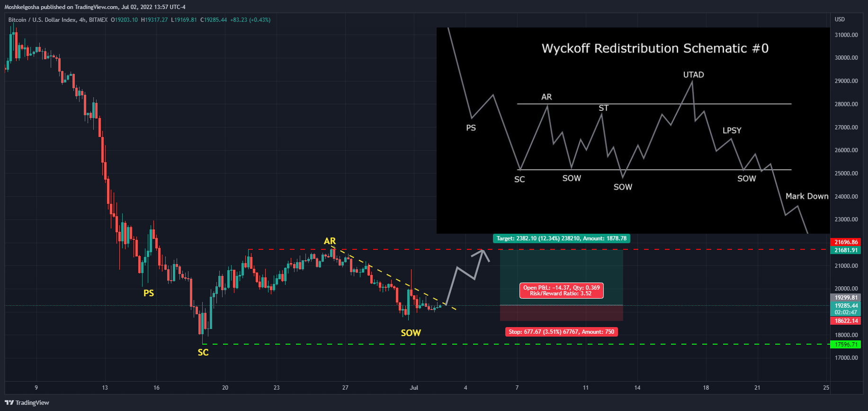Click the current price label 19285.44
Image resolution: width=868 pixels, height=411 pixels.
[846, 306]
